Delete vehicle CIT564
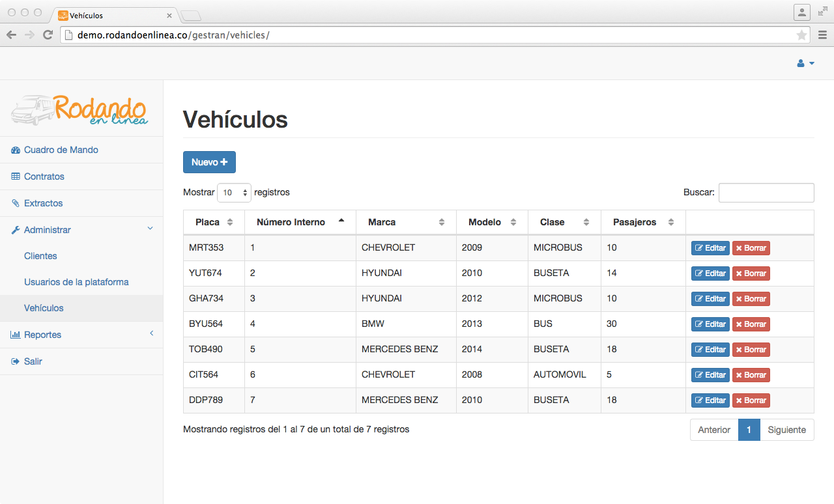 click(x=751, y=375)
